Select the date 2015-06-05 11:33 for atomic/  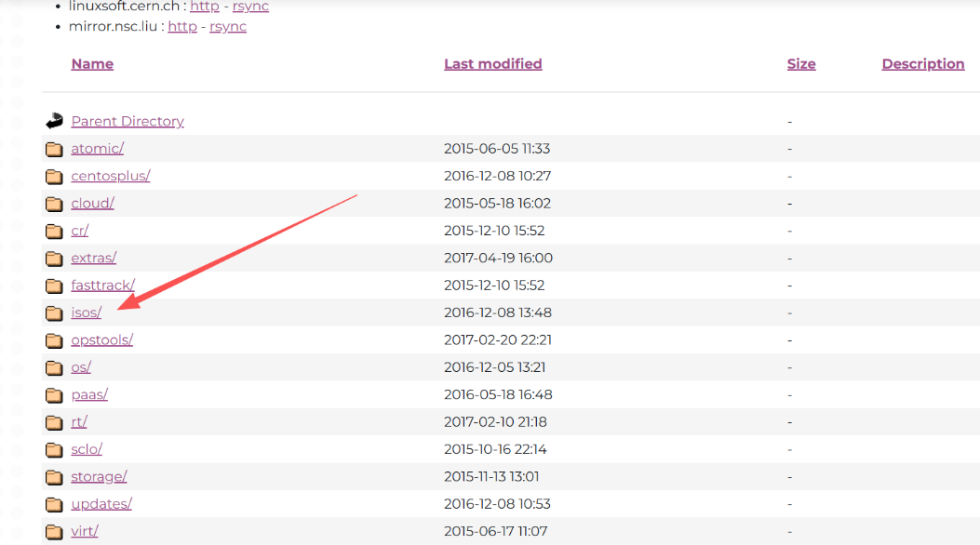click(497, 149)
